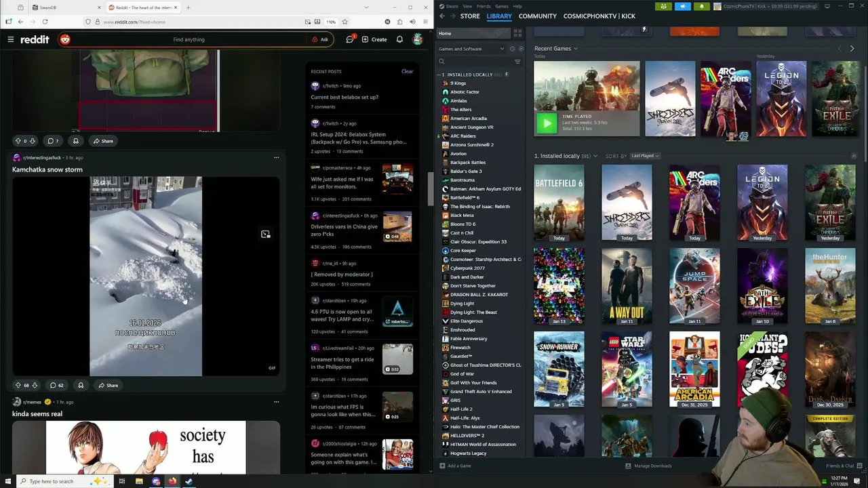Open Steam notifications bell button
This screenshot has width=868, height=488.
click(701, 6)
